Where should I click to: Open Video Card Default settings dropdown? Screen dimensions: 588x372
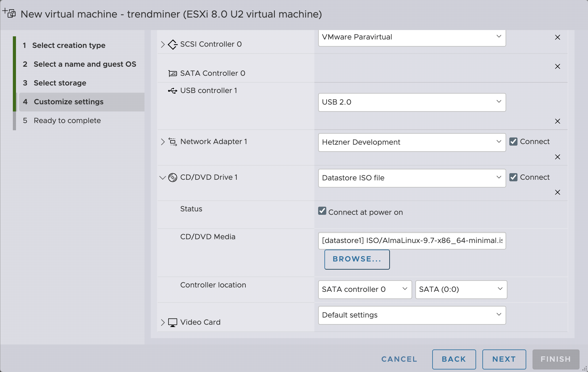click(x=412, y=315)
